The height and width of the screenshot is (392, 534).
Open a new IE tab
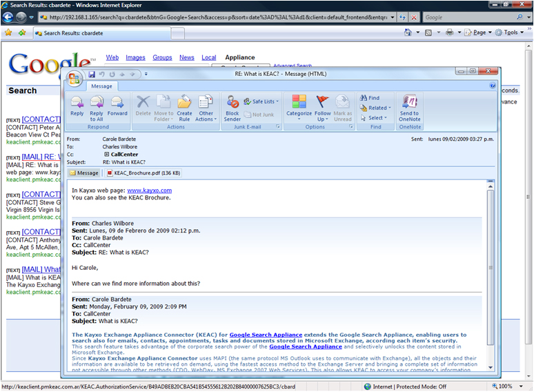(x=178, y=34)
